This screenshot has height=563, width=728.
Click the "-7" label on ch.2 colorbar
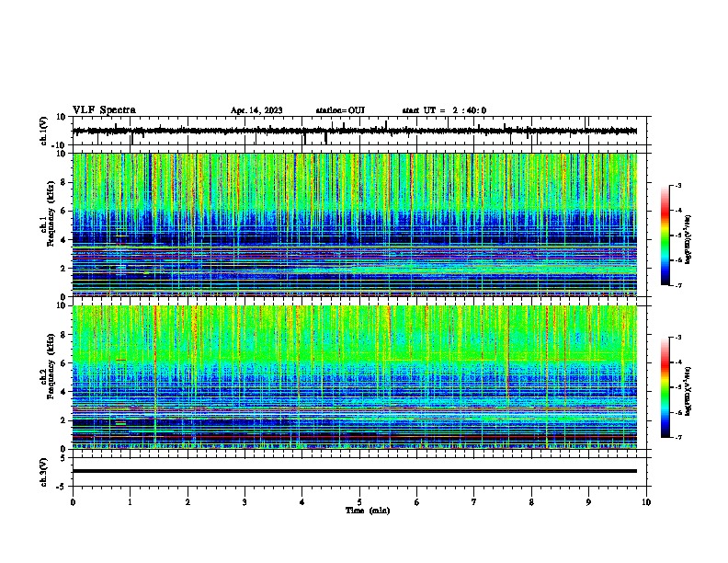(677, 438)
